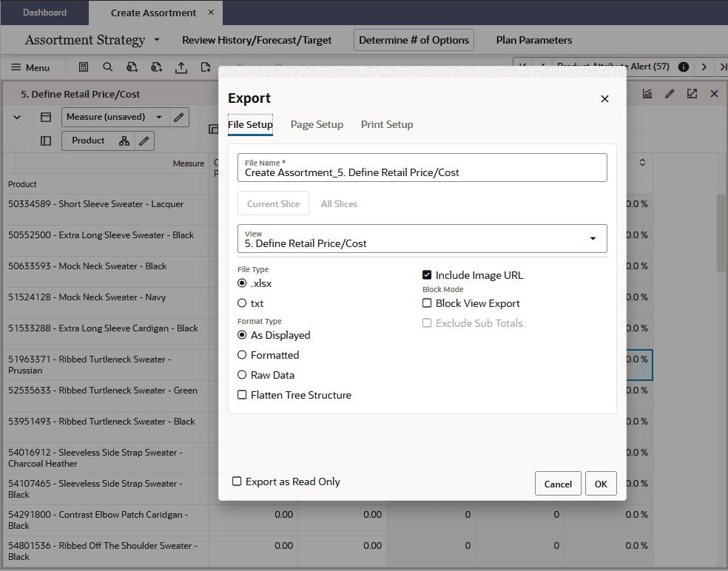Image resolution: width=728 pixels, height=571 pixels.
Task: Select the Formatted radio button
Action: click(241, 355)
